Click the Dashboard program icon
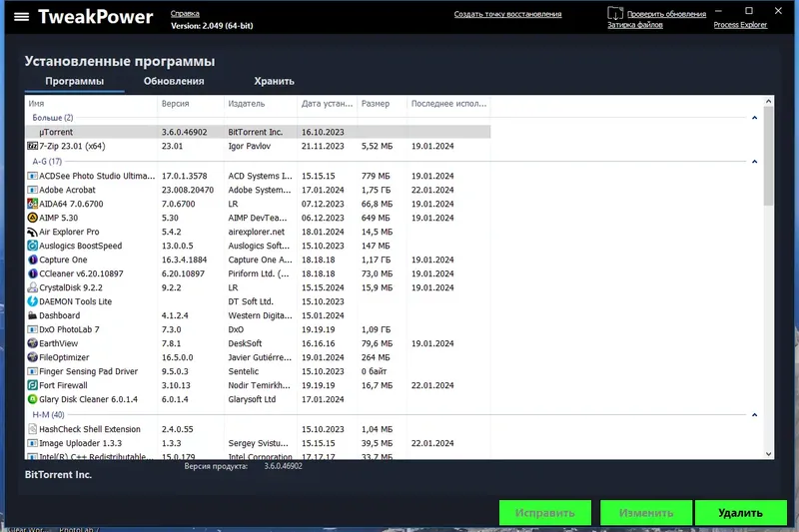The image size is (799, 532). pyautogui.click(x=32, y=315)
